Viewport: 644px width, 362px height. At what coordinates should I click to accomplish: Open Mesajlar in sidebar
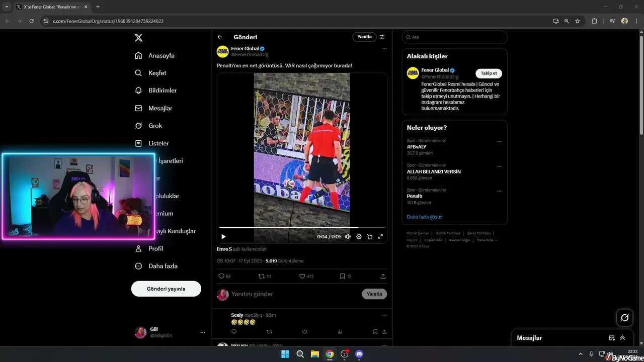(153, 108)
